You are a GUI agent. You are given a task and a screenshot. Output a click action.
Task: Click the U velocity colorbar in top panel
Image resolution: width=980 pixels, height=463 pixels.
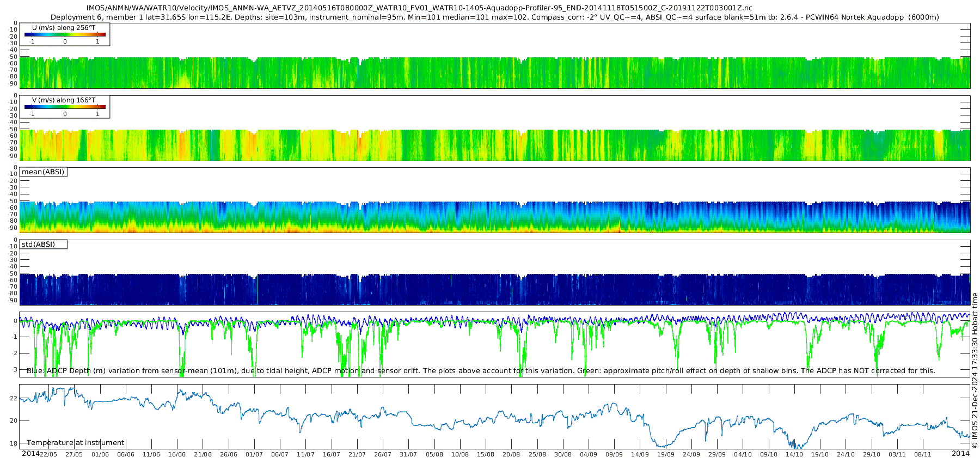click(65, 35)
